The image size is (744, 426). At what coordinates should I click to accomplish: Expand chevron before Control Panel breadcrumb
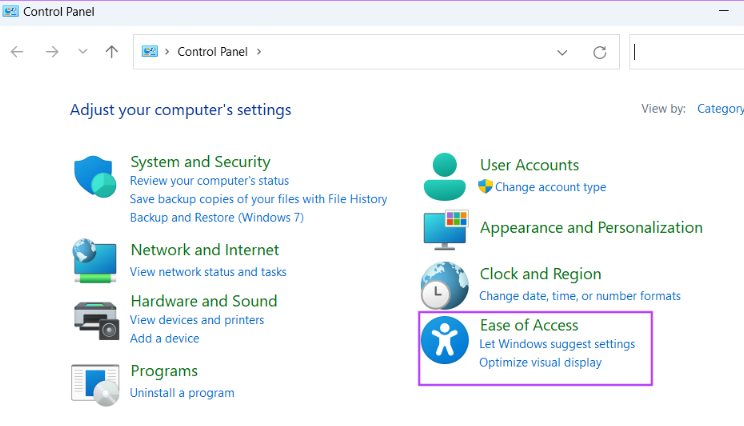tap(167, 51)
